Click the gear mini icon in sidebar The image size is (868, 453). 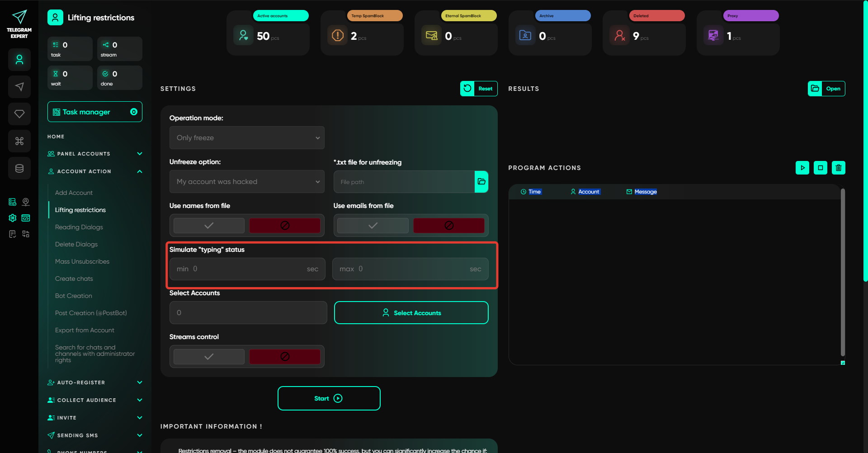click(13, 218)
